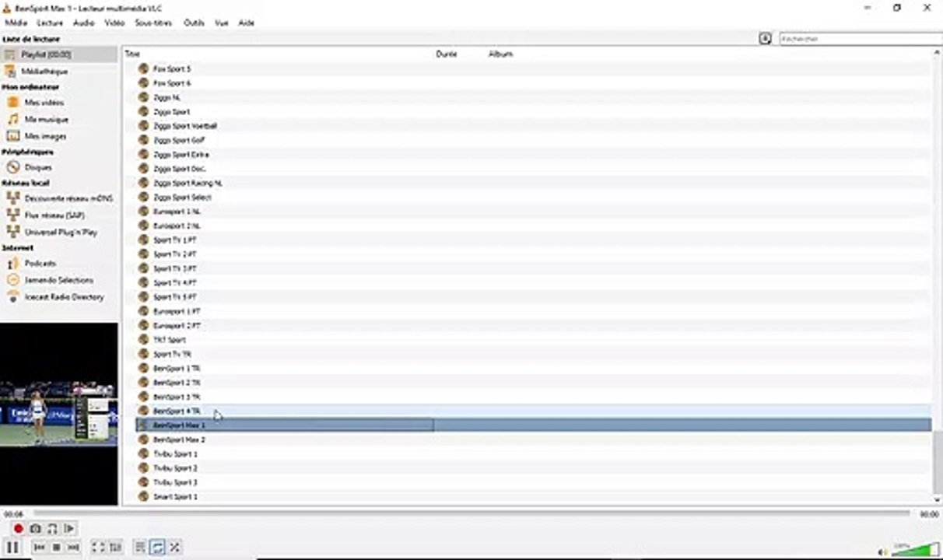Viewport: 943px width, 560px height.
Task: Select Ziggo NL channel row
Action: (533, 97)
